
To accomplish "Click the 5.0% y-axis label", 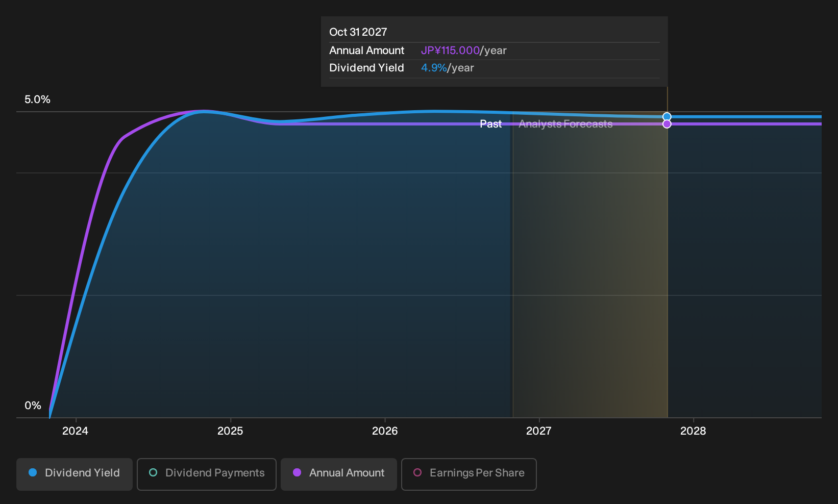I will tap(37, 99).
